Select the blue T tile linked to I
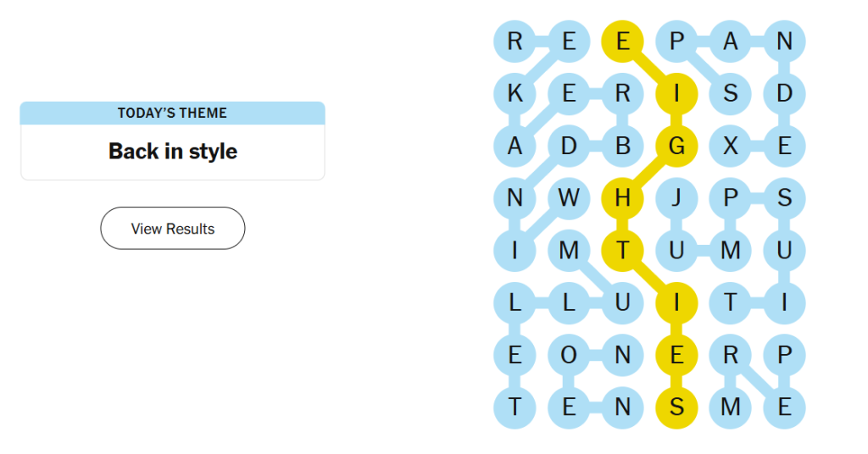This screenshot has height=454, width=868. [x=731, y=302]
